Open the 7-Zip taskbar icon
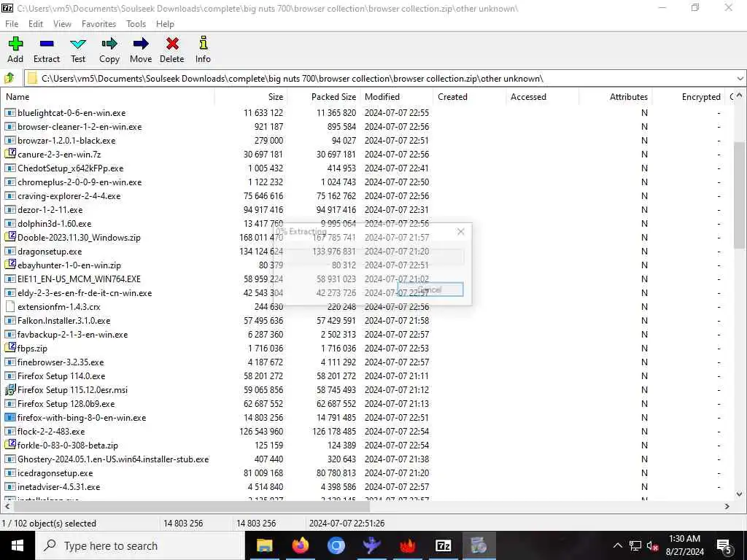This screenshot has height=560, width=747. pos(443,545)
